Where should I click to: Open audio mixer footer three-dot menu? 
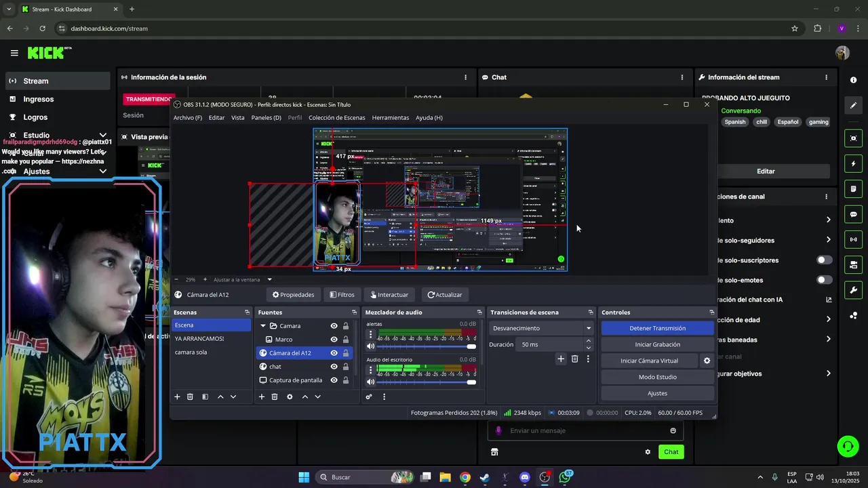point(384,396)
